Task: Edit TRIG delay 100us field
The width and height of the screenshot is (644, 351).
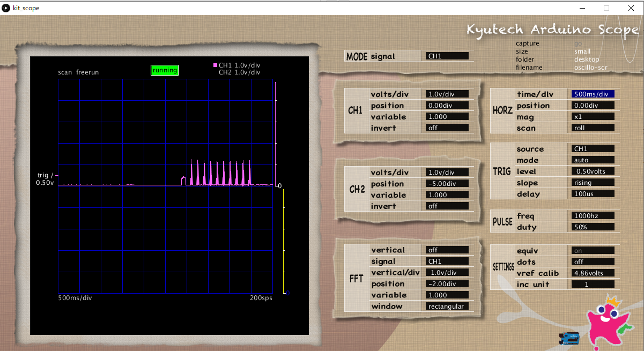Action: 593,194
